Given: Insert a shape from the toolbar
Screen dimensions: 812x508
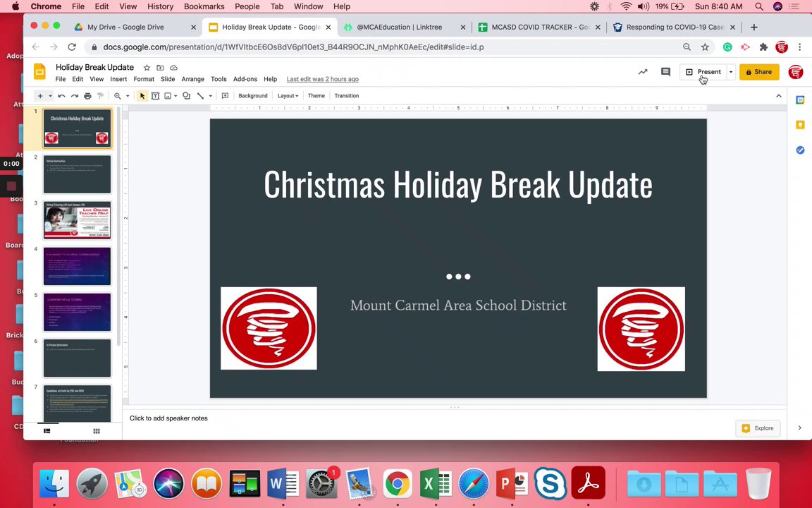Looking at the screenshot, I should [x=186, y=96].
